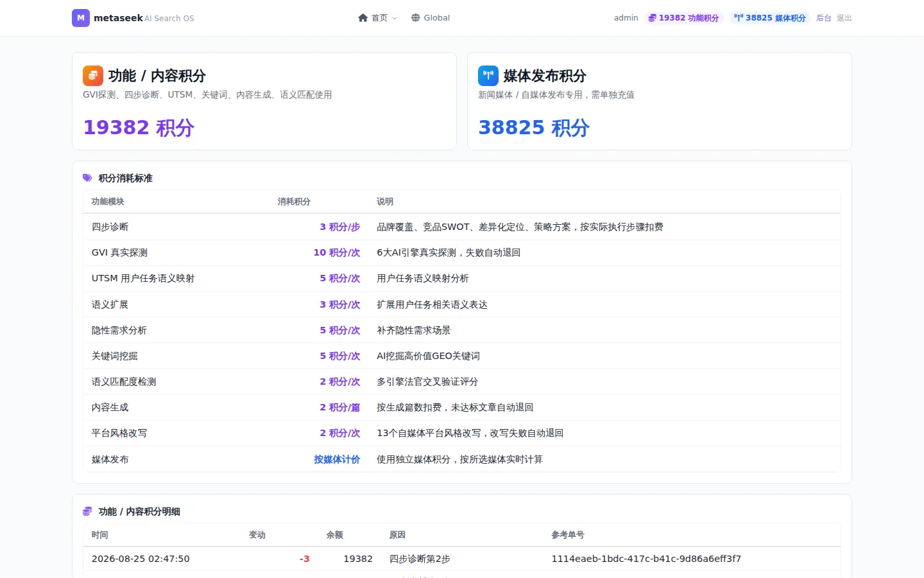This screenshot has height=578, width=924.
Task: Click the orange coins icon on 功能 / 内容积分 card
Action: coord(93,76)
